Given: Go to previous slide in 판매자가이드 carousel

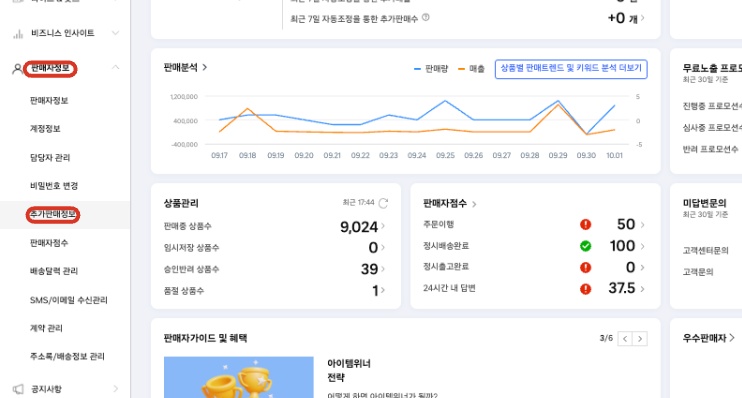Looking at the screenshot, I should click(625, 339).
